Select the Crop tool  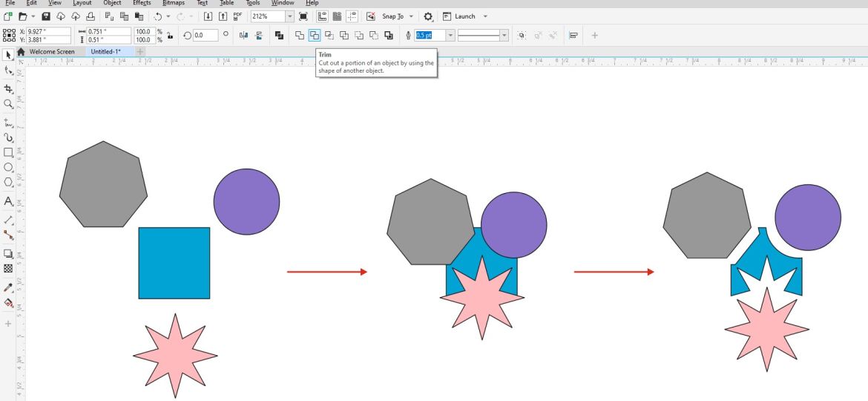click(x=8, y=88)
